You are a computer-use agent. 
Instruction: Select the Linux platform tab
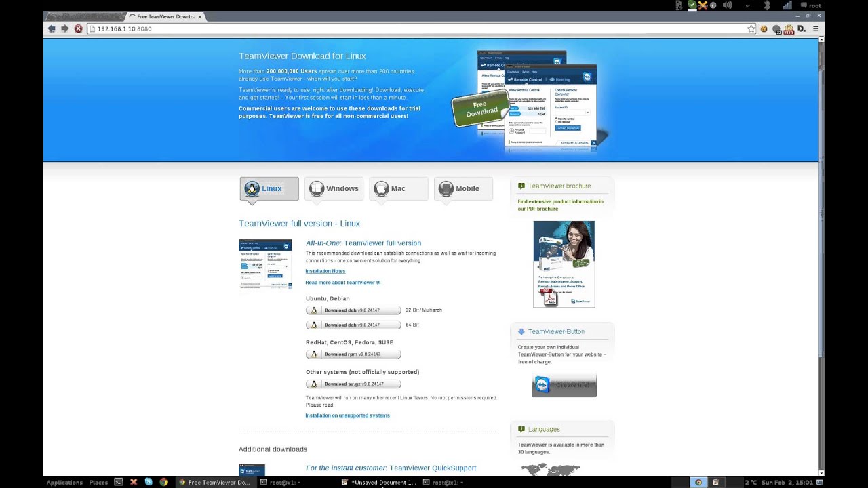click(269, 188)
